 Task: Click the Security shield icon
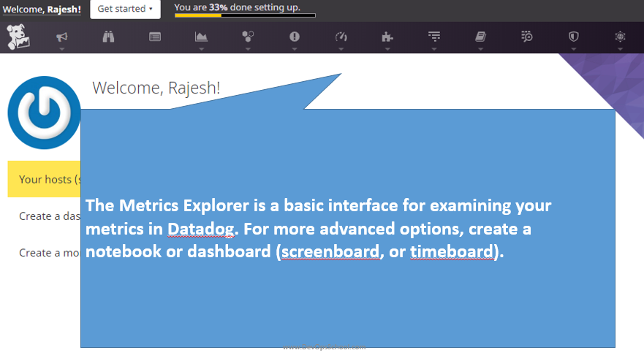coord(574,37)
